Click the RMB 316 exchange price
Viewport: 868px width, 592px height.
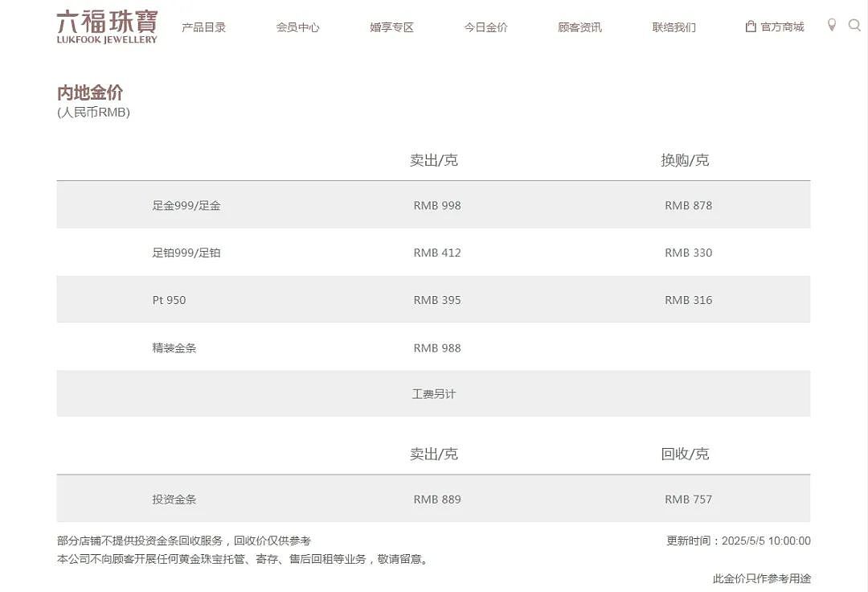689,300
